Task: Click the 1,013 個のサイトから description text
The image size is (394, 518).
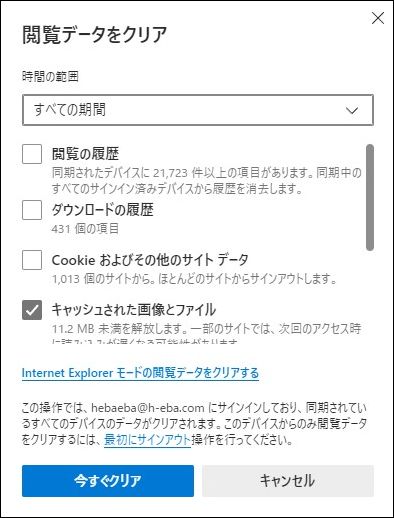Action: pos(194,279)
